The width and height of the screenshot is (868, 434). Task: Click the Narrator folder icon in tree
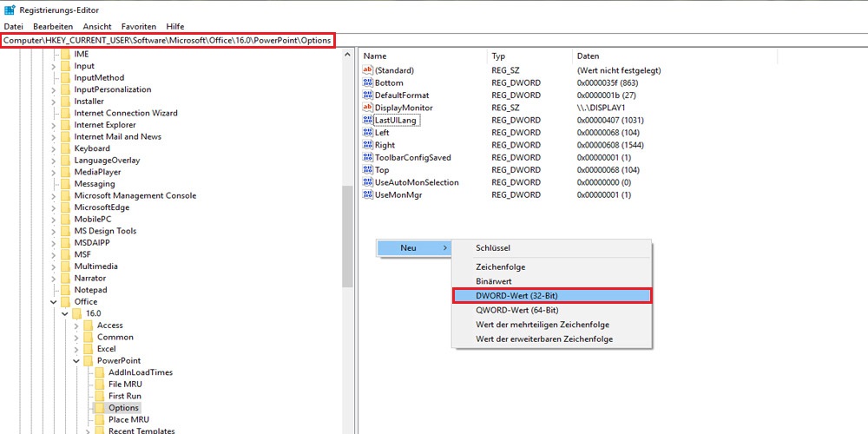coord(65,278)
